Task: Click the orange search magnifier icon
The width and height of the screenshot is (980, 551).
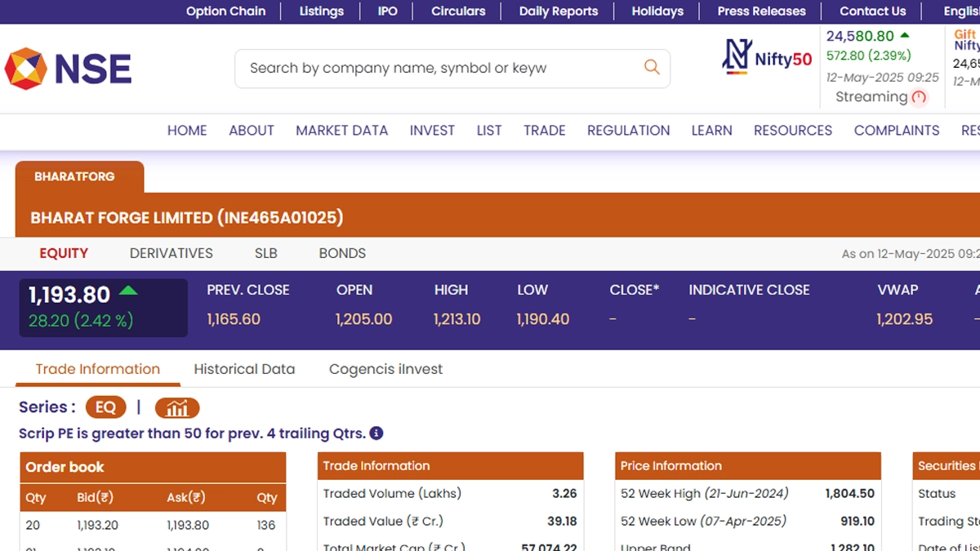Action: point(651,68)
